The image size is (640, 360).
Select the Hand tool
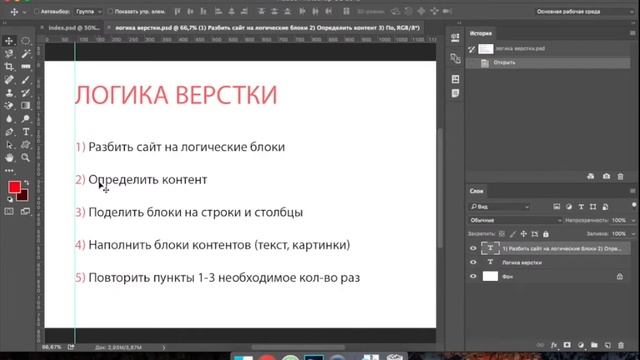9,158
